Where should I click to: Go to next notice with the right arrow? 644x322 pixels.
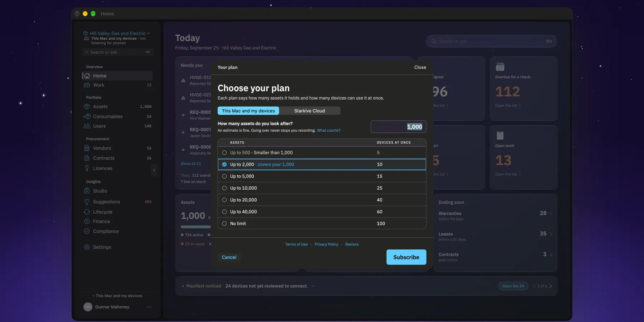click(x=551, y=286)
